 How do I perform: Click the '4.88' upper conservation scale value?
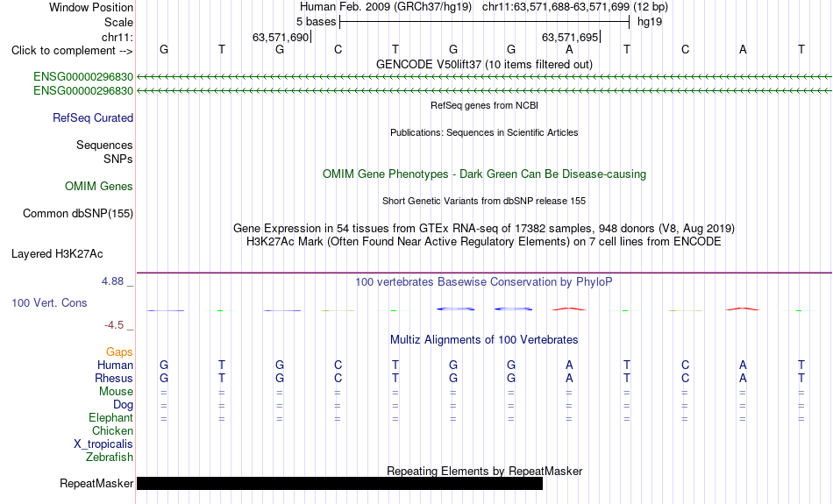(112, 281)
